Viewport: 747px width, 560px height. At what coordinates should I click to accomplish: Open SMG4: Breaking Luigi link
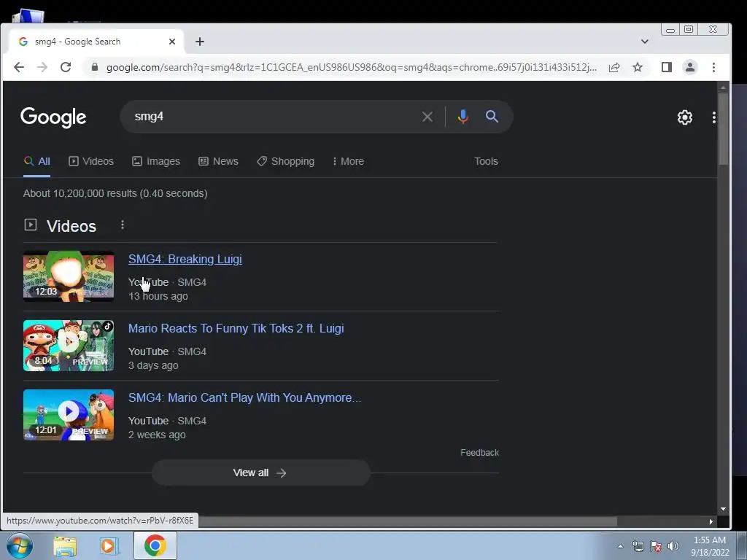coord(185,259)
